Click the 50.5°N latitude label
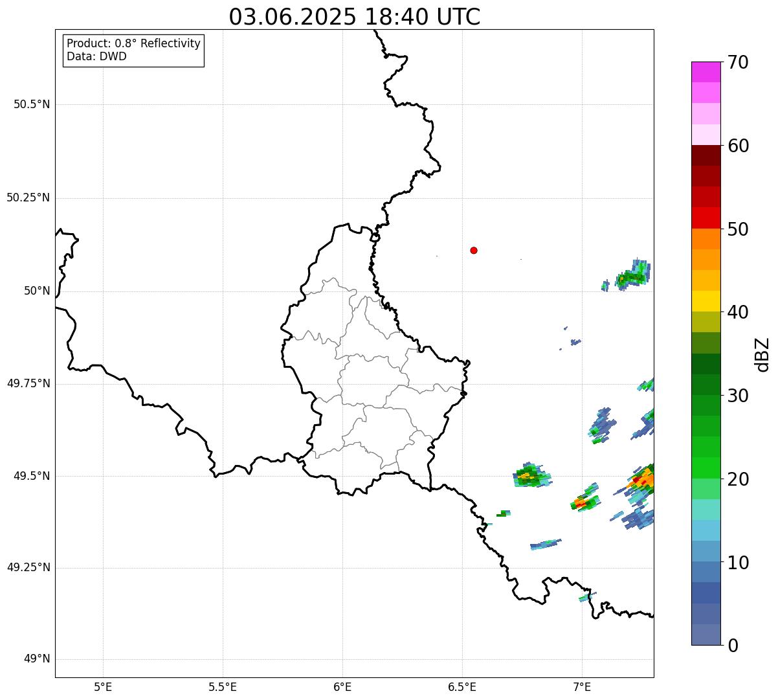The height and width of the screenshot is (700, 778). pyautogui.click(x=32, y=104)
